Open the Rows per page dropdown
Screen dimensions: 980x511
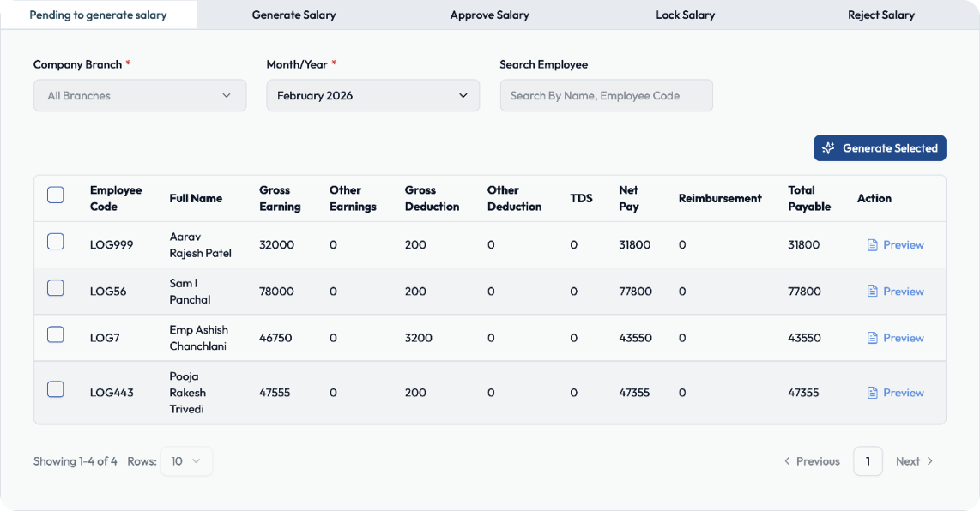pyautogui.click(x=186, y=461)
